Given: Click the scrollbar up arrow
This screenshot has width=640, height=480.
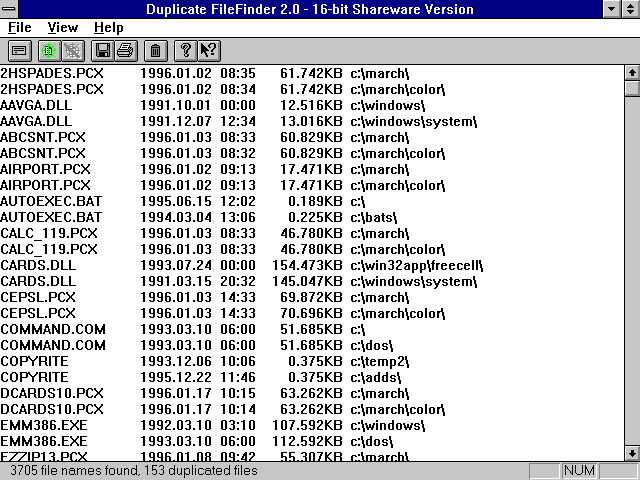Looking at the screenshot, I should tap(631, 72).
